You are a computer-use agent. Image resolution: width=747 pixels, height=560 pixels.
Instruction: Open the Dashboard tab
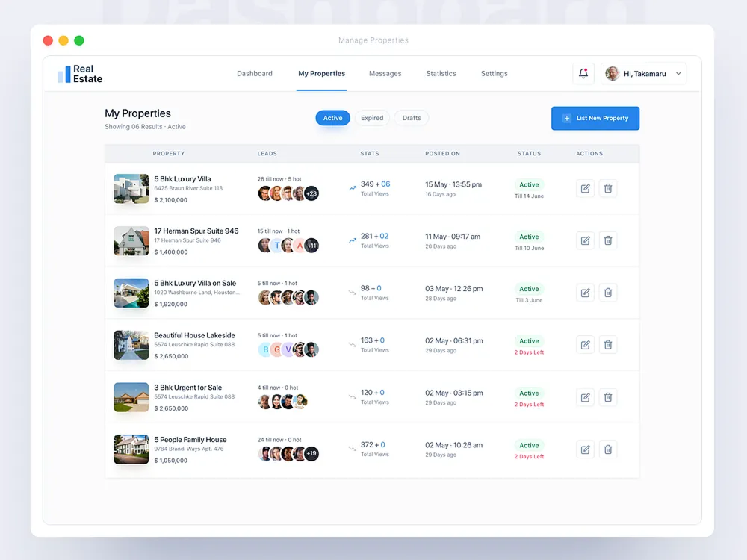255,74
